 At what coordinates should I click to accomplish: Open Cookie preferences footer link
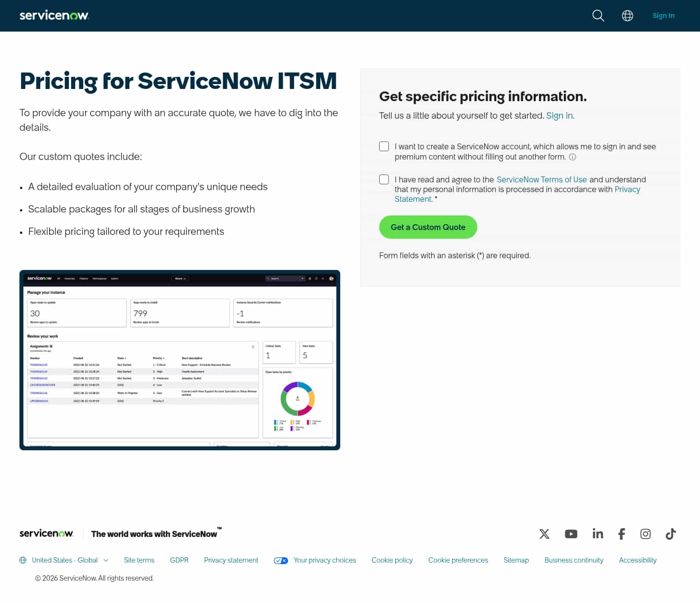click(458, 560)
